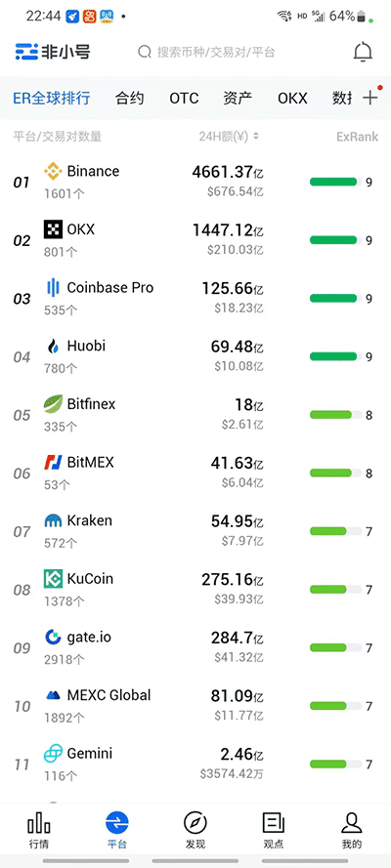
Task: Open the 资产 tab
Action: 239,99
